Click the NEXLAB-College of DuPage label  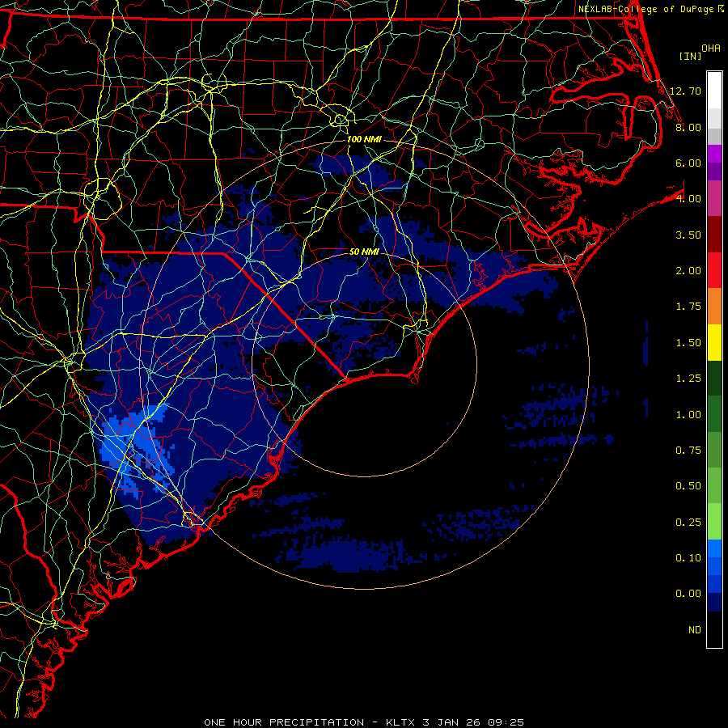pos(645,9)
